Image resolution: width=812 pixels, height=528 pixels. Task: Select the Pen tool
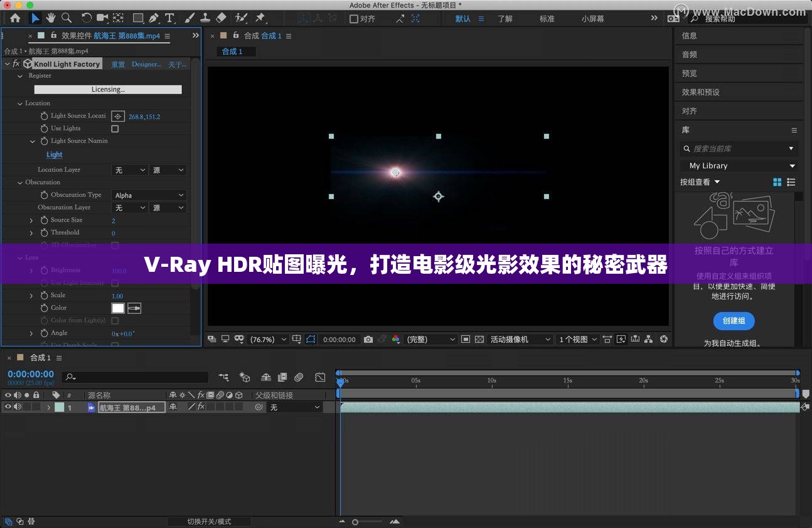154,18
